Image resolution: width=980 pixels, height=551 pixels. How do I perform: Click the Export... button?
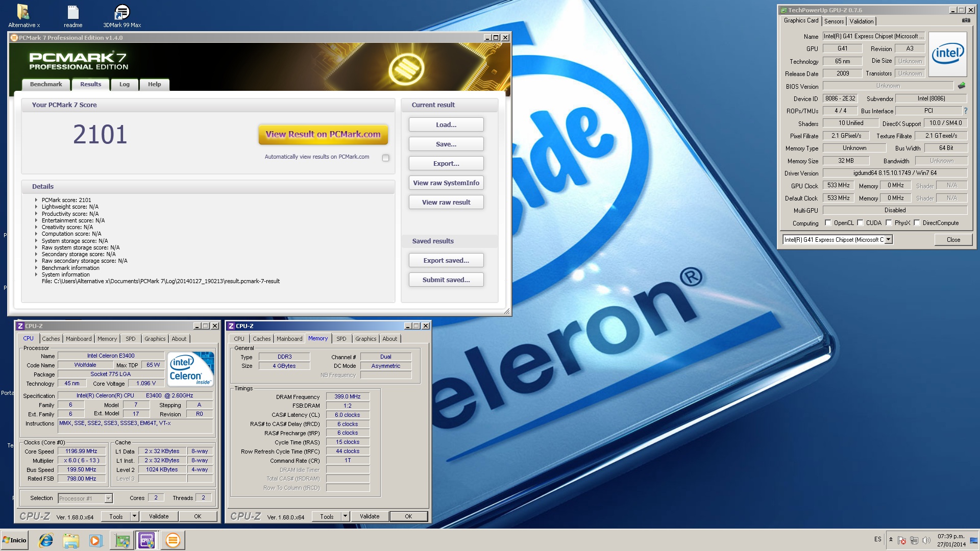(446, 164)
